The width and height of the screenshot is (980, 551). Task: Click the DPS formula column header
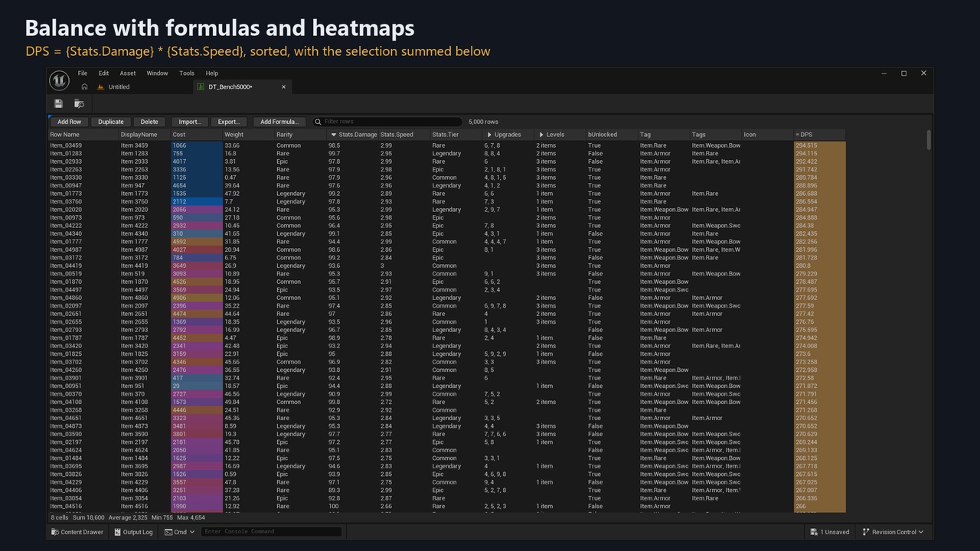point(819,135)
